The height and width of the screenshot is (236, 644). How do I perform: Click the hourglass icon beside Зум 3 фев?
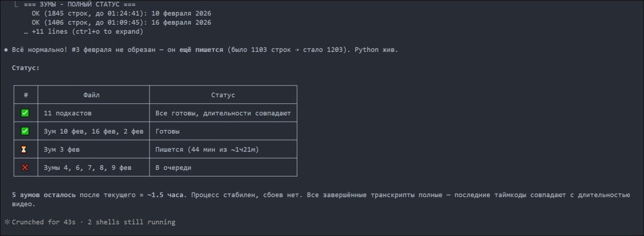click(x=25, y=149)
